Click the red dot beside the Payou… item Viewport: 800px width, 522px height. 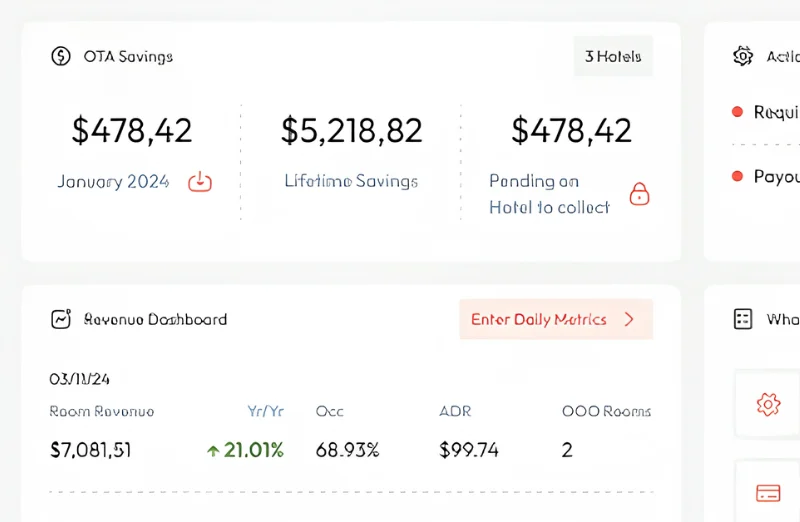point(737,176)
